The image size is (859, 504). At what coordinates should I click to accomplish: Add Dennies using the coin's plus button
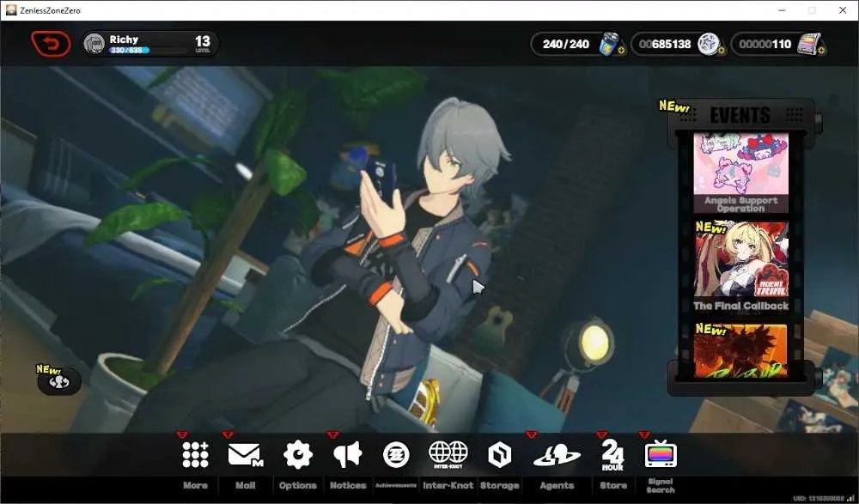click(x=721, y=51)
